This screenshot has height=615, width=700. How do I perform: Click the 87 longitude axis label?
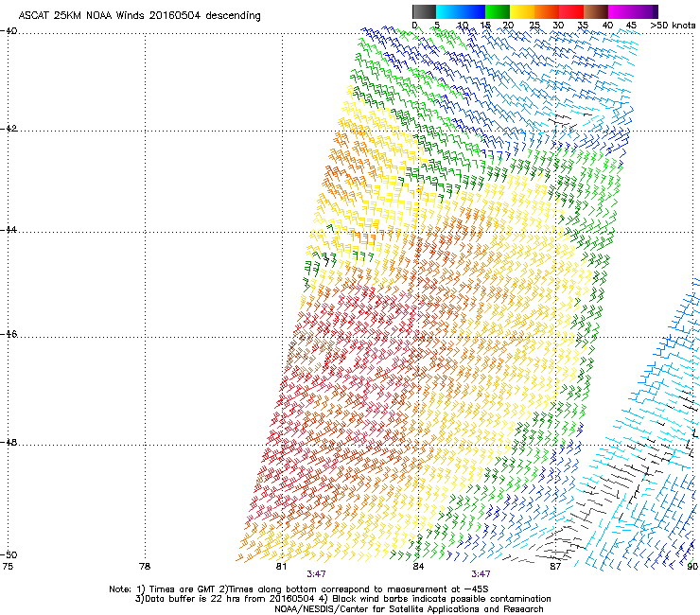tap(555, 567)
